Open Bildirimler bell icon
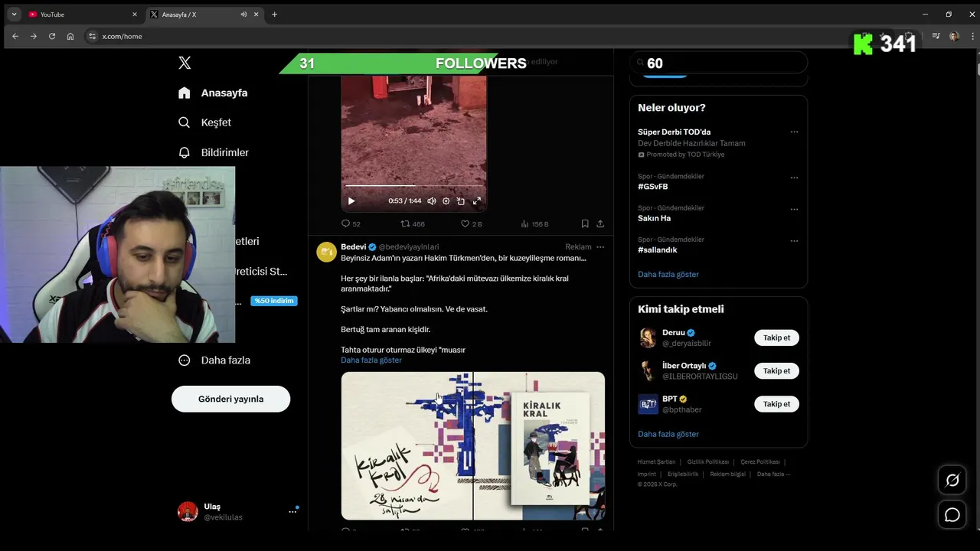 (x=184, y=152)
